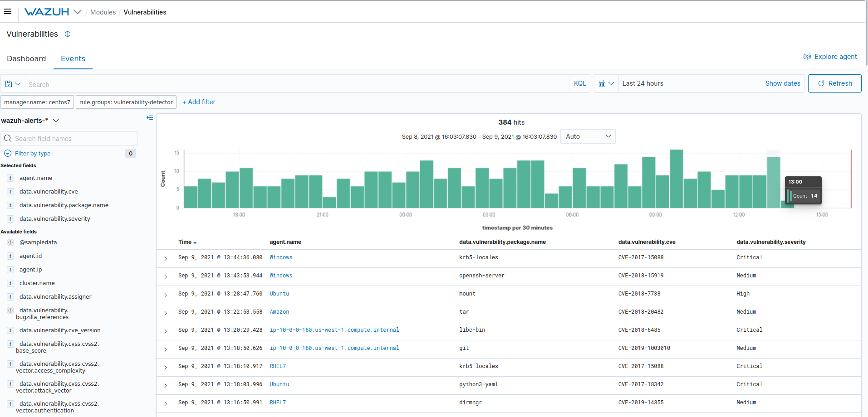Select the Events tab
The width and height of the screenshot is (868, 417).
coord(73,58)
